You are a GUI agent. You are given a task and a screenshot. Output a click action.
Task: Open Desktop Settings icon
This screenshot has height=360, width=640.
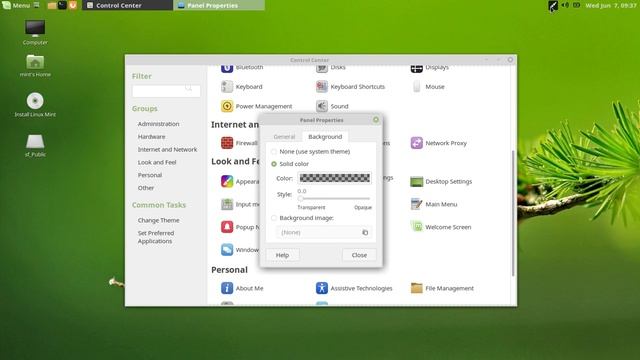[x=416, y=181]
